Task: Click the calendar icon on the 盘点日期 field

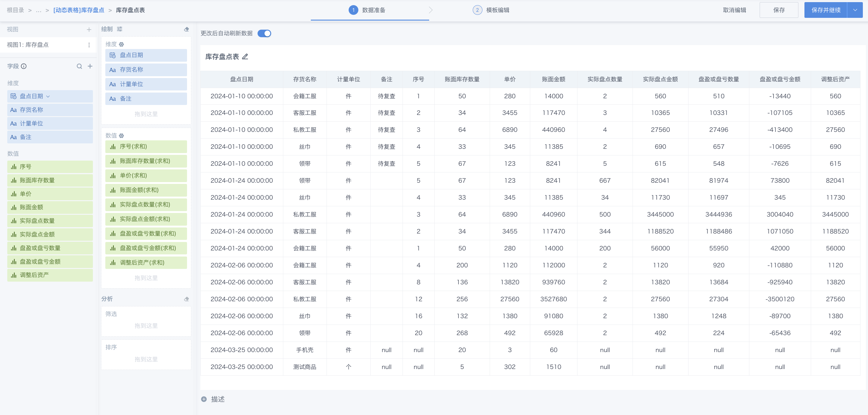Action: [14, 96]
